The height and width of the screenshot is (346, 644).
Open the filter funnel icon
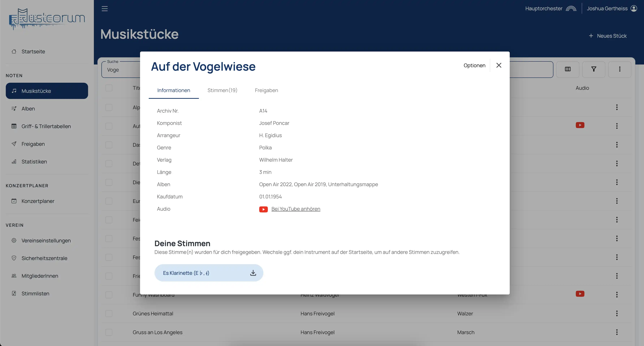tap(593, 69)
